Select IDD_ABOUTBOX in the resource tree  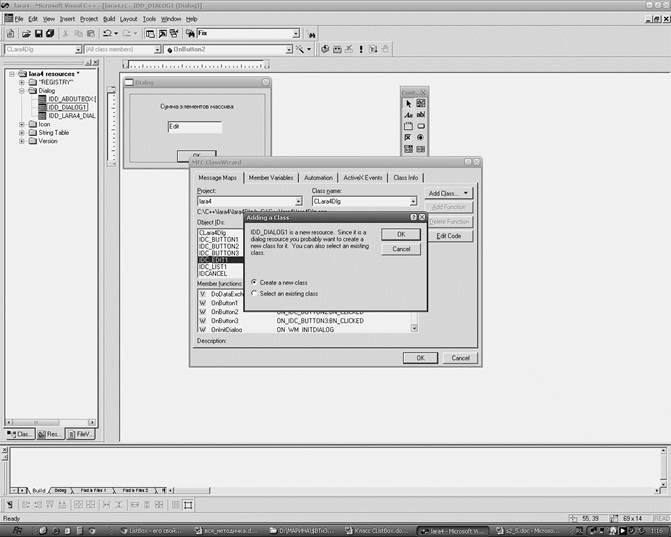click(71, 99)
